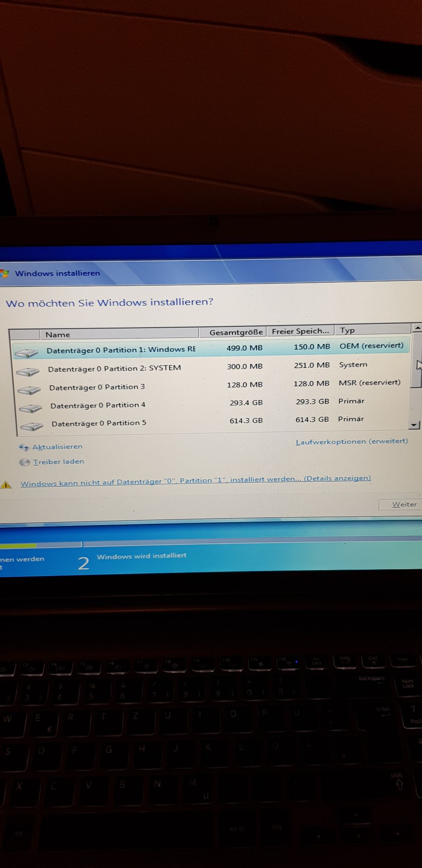Screen dimensions: 422x868
Task: Click the 614.3 GB free space of Partition 5
Action: pos(312,419)
